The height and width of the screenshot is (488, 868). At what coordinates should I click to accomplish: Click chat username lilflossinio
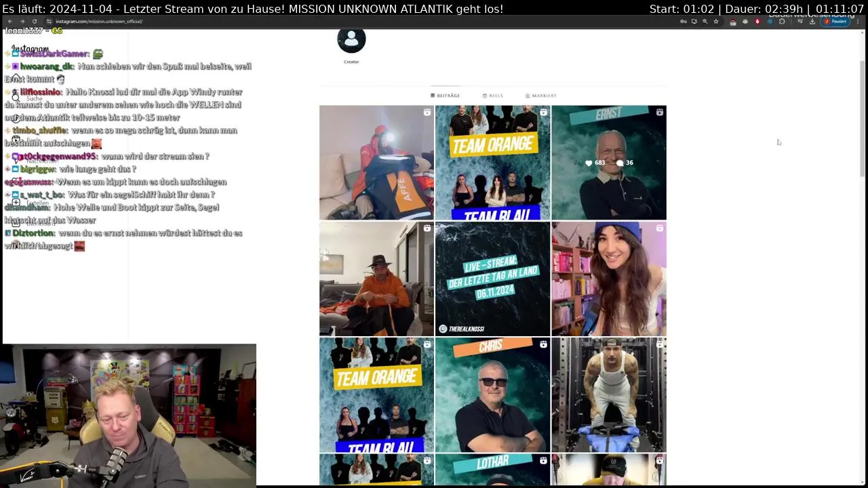pos(41,92)
